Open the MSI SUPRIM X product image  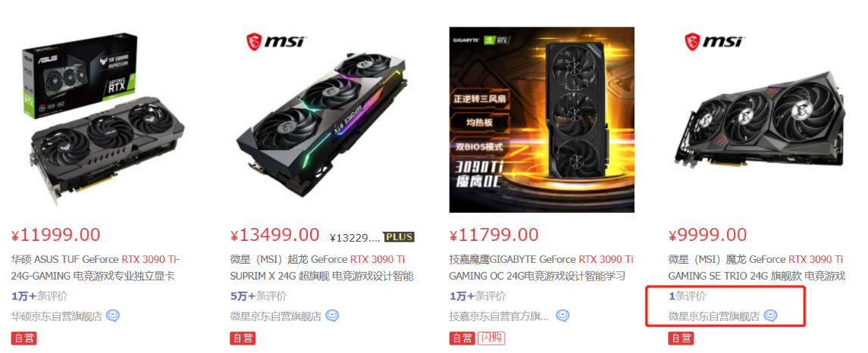(323, 120)
